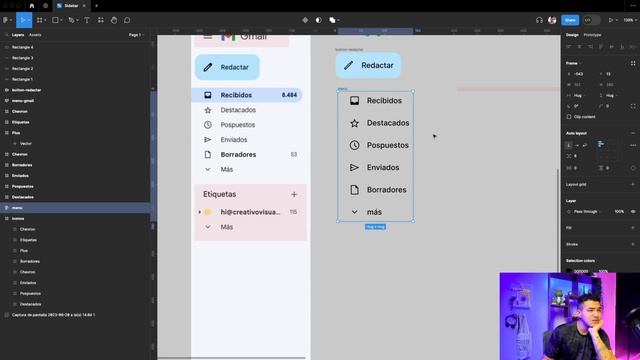
Task: Click the Boolean groups icon
Action: point(332,20)
